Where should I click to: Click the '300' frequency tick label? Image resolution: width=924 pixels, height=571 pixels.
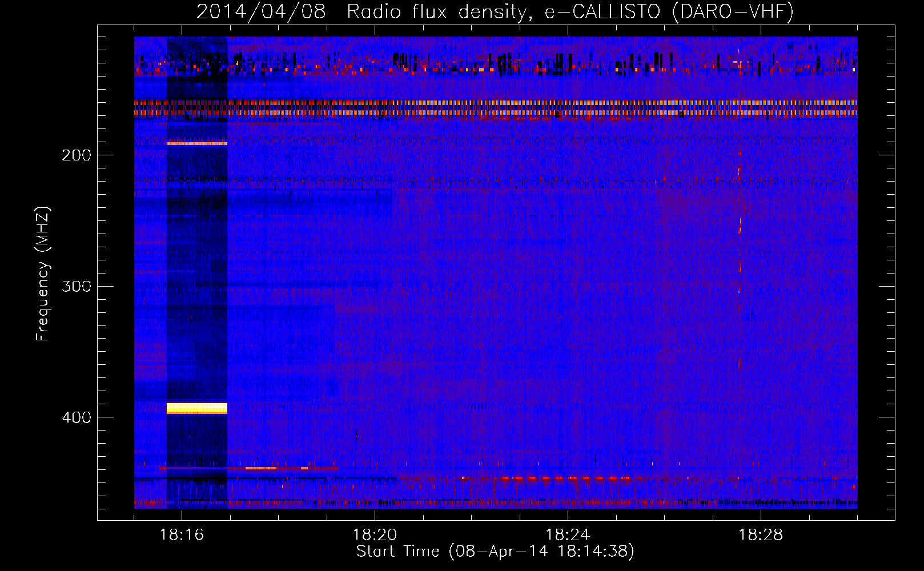click(x=77, y=286)
